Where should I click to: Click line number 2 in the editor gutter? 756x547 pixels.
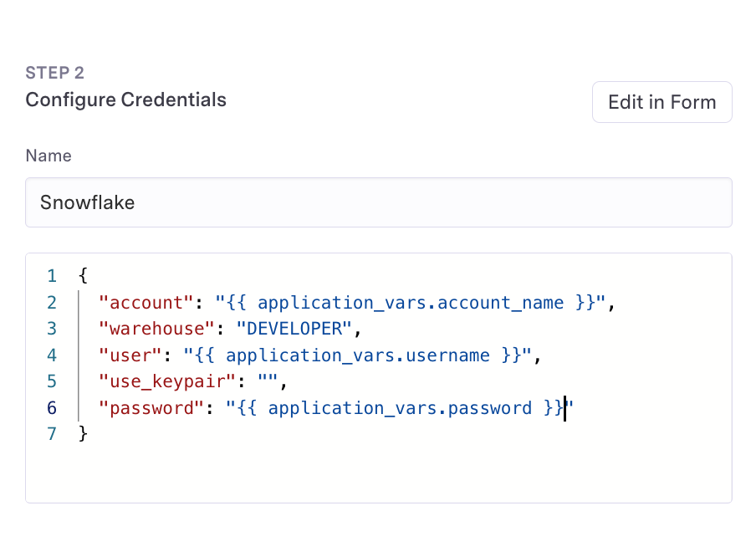52,303
